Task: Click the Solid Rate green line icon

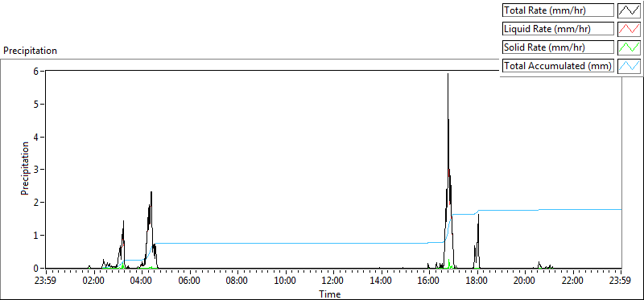Action: tap(629, 47)
